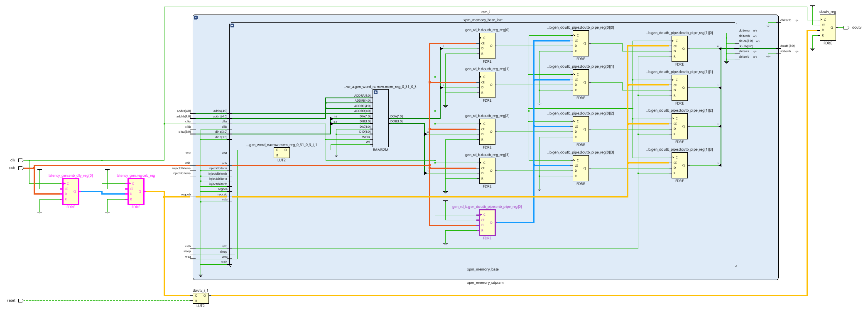Select the doutv_reg FDRE cell
This screenshot has width=868, height=312.
click(x=827, y=28)
